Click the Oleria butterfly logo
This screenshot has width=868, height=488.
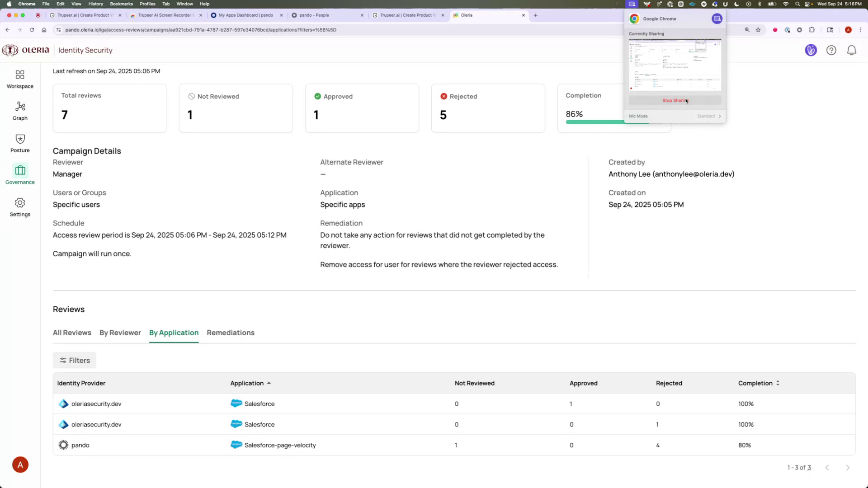(x=9, y=50)
